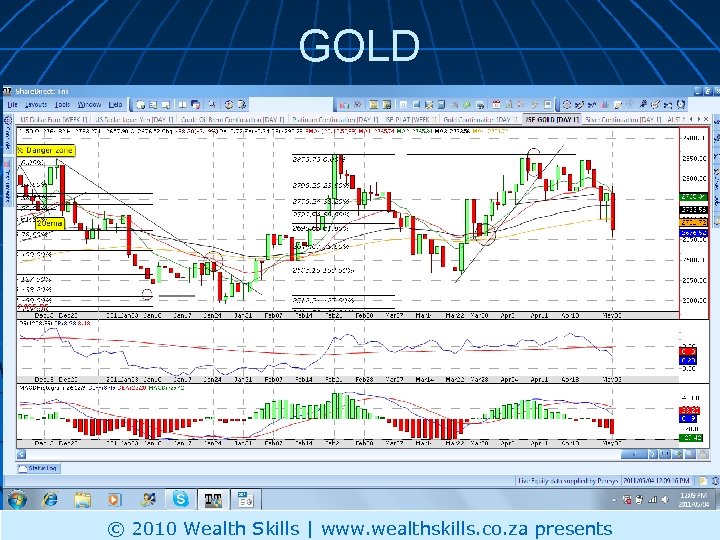
Task: Click the orange price marker on axis
Action: [693, 222]
